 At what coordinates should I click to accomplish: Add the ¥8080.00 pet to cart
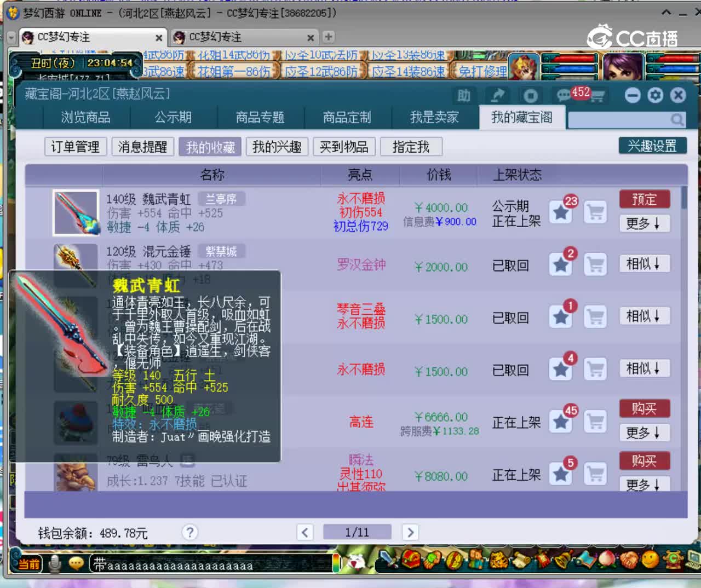(595, 474)
